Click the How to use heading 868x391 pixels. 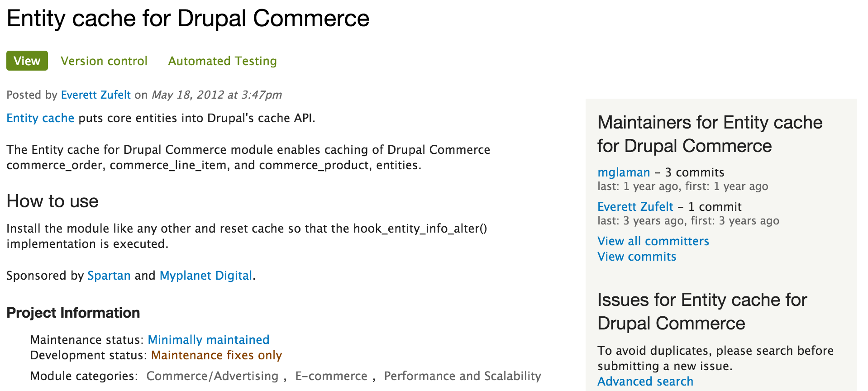(52, 201)
